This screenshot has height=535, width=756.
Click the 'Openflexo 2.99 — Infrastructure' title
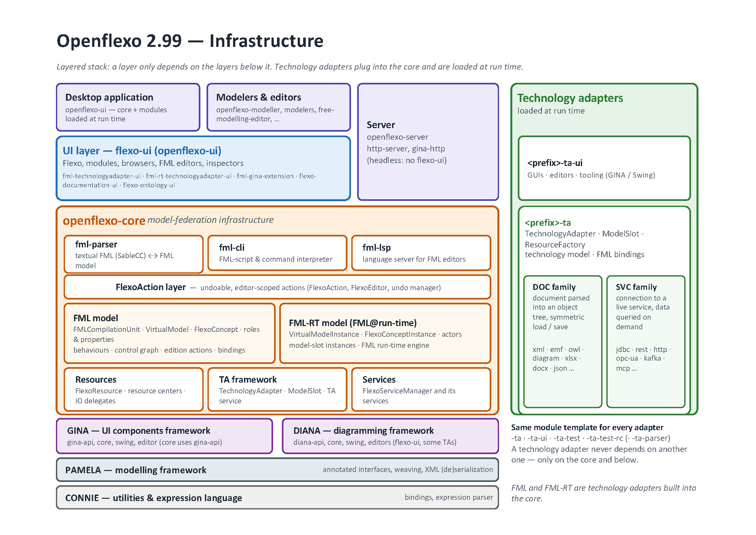(x=190, y=41)
